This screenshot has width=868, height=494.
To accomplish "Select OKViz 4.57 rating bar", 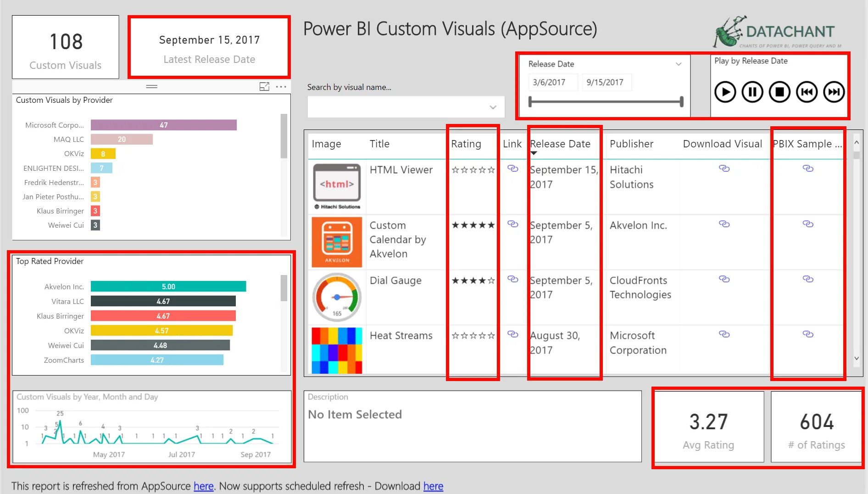I will click(x=161, y=331).
